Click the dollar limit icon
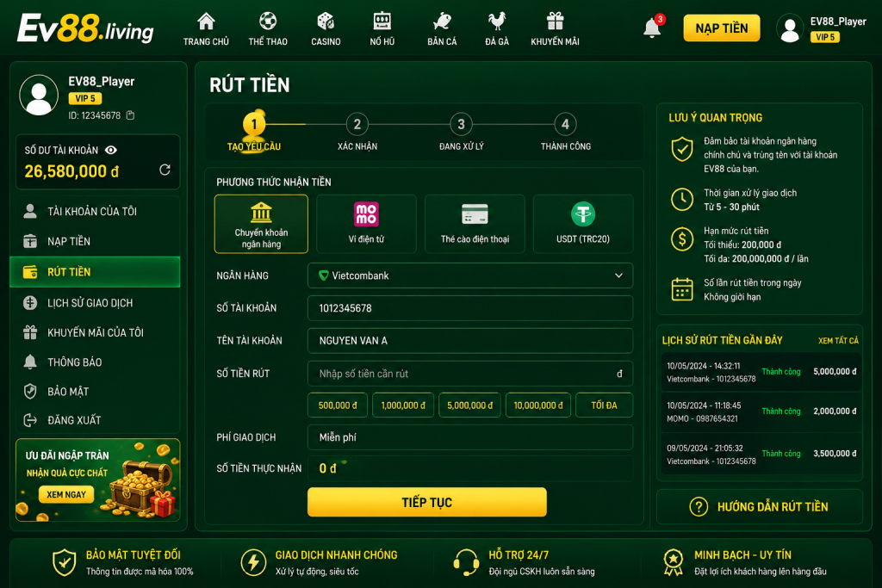Screen dimensions: 882x588 (x=682, y=239)
